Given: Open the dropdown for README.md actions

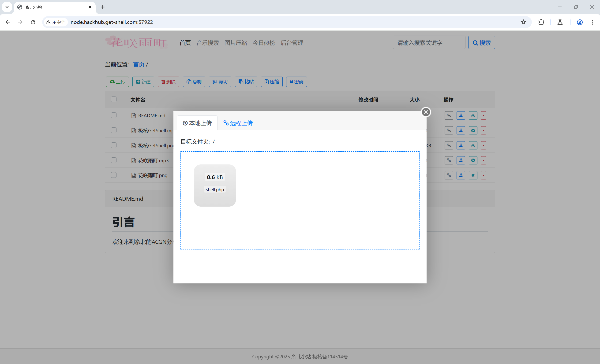Looking at the screenshot, I should (x=483, y=115).
